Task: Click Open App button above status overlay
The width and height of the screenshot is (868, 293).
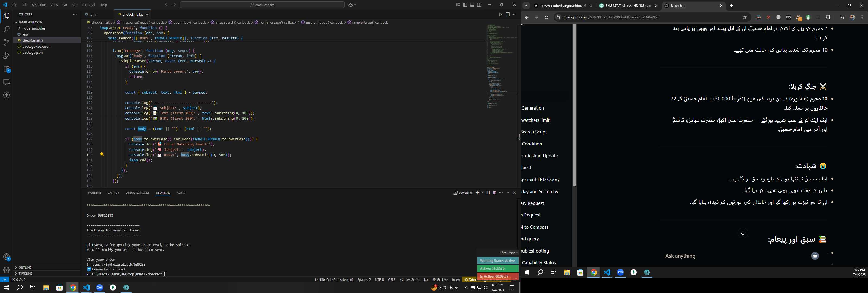Action: tap(509, 252)
